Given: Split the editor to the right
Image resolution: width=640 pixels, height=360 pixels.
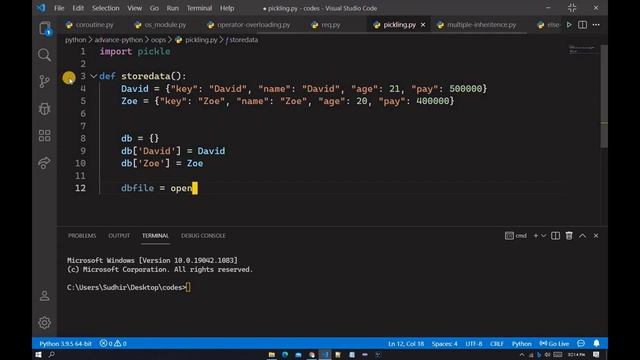Looking at the screenshot, I should pos(582,25).
